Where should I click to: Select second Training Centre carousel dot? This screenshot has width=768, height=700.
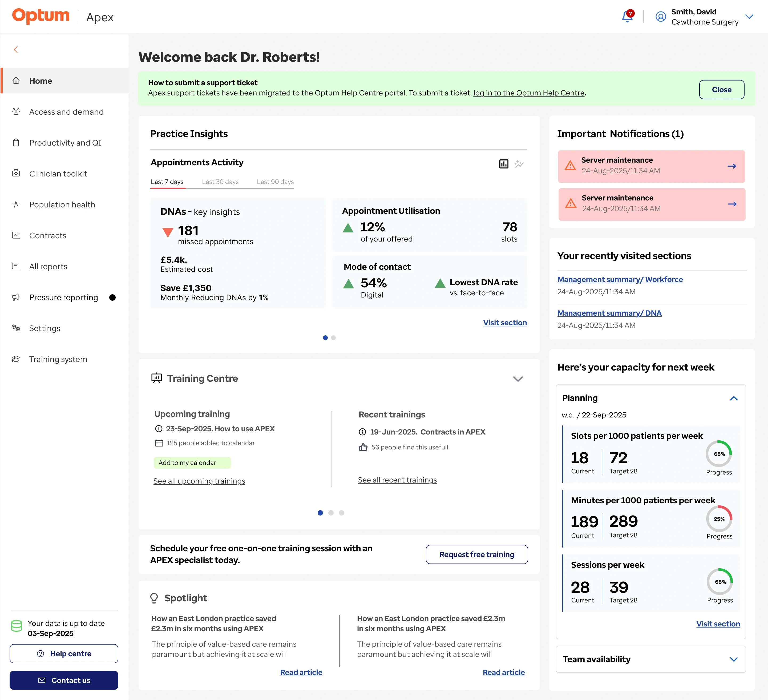pos(331,513)
